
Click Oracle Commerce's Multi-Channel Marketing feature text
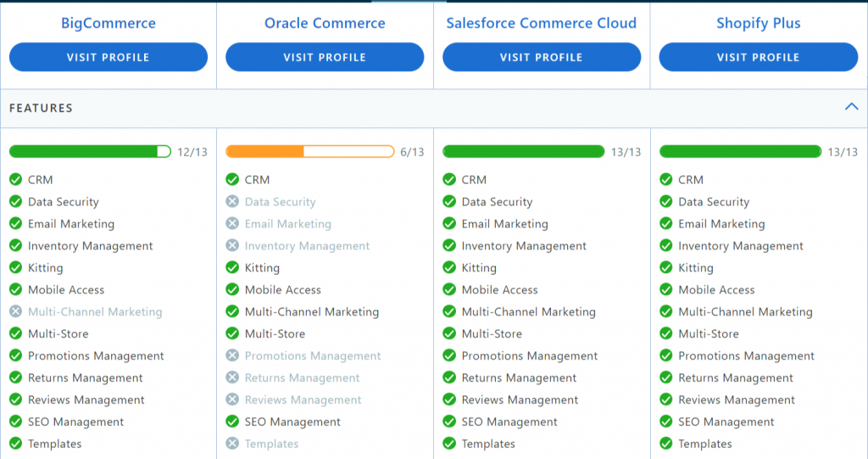pos(312,312)
